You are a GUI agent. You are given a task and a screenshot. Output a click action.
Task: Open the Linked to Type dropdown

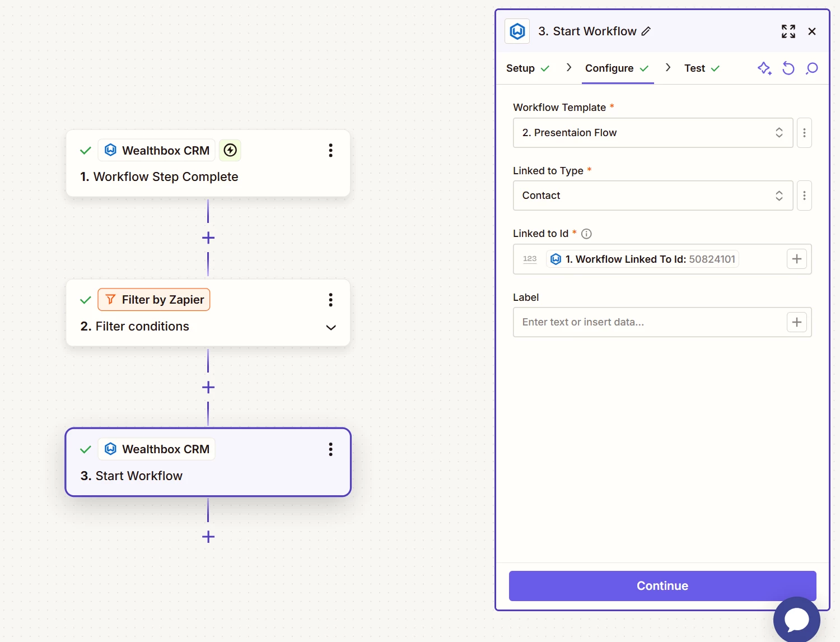tap(653, 196)
